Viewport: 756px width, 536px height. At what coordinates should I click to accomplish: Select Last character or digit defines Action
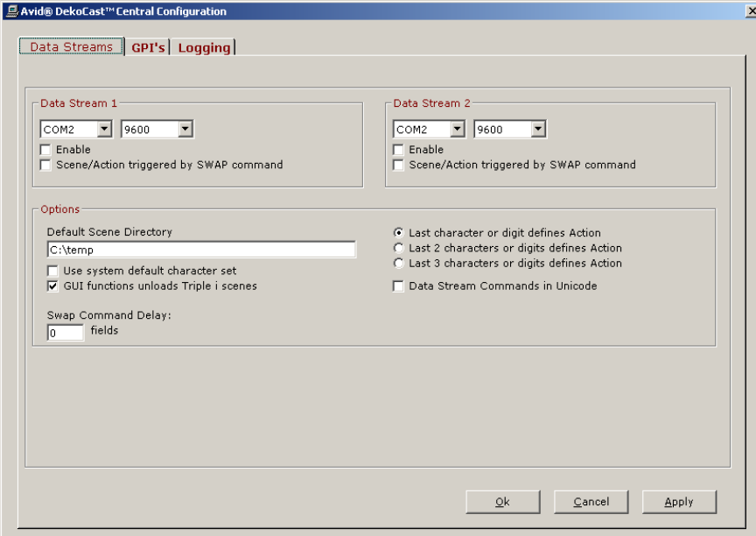(x=399, y=233)
